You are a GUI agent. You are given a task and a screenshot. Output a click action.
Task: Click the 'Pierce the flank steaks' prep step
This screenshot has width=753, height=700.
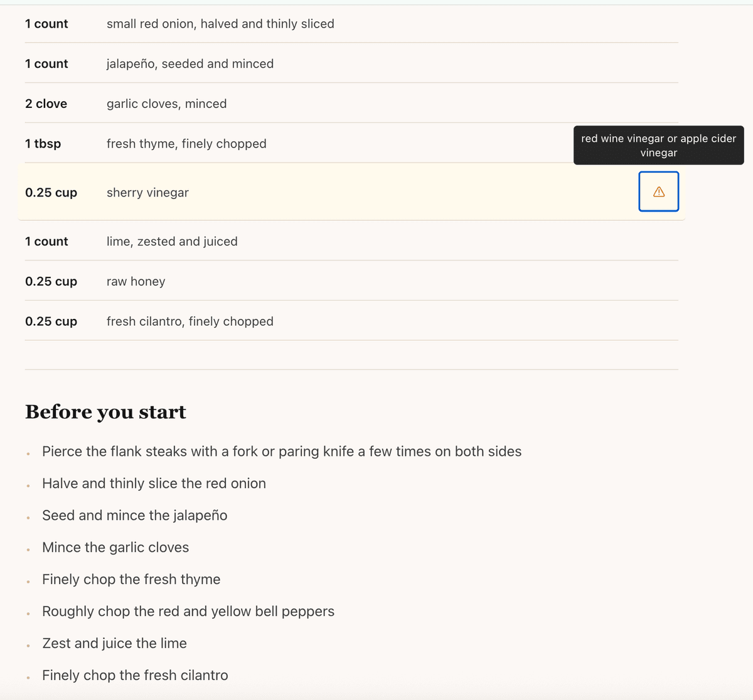pos(282,451)
